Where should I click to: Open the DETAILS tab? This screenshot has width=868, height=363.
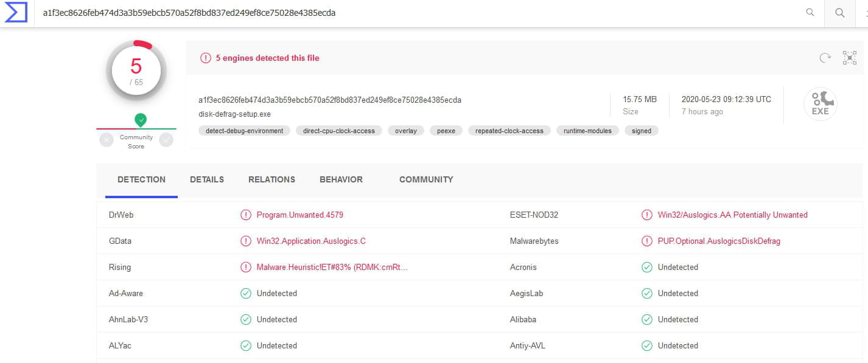click(207, 179)
